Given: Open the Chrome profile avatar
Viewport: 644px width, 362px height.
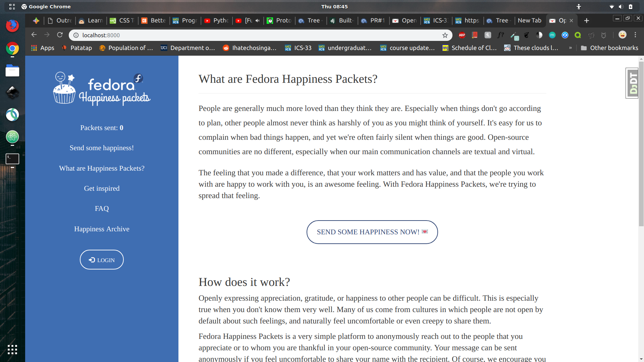Looking at the screenshot, I should coord(623,35).
